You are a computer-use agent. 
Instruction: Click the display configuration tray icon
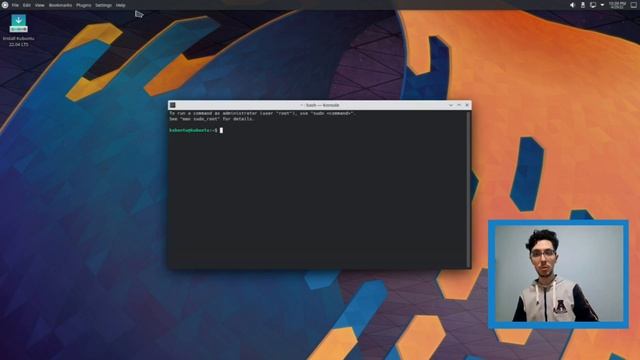point(593,5)
